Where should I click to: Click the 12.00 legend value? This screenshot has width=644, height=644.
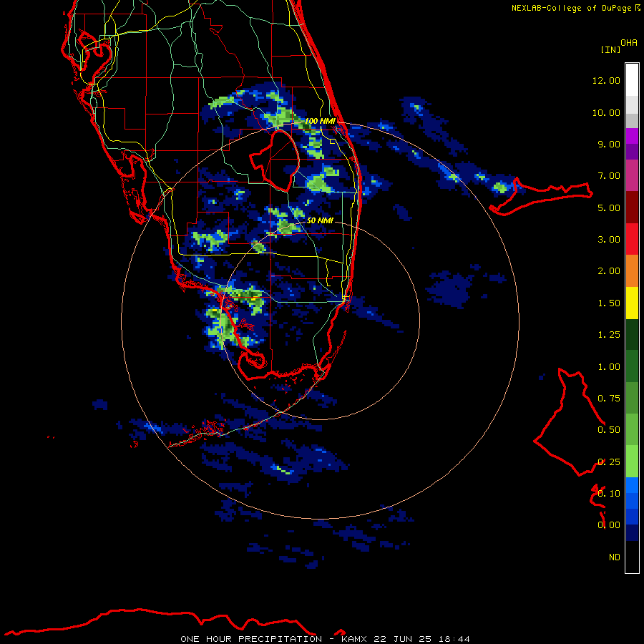606,80
